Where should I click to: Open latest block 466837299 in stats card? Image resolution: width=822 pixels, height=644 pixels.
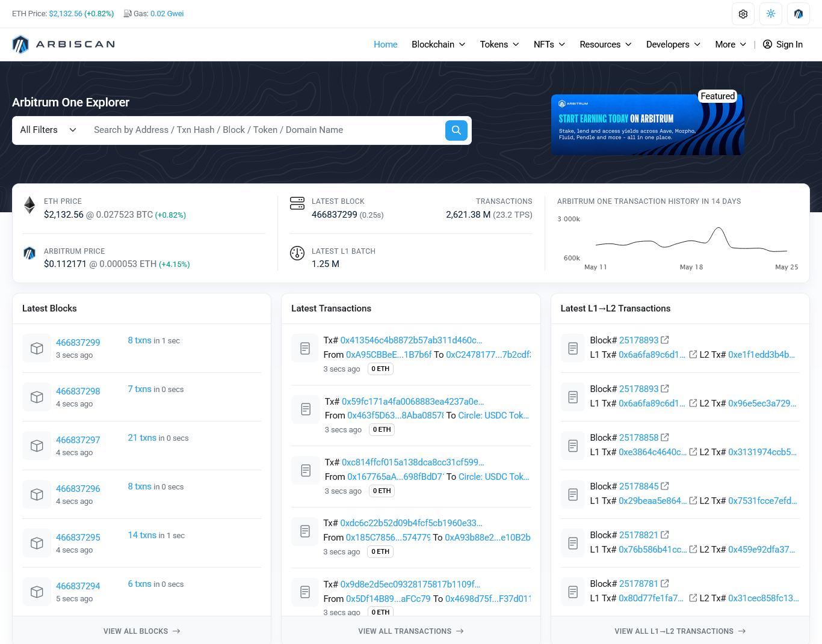click(x=335, y=215)
